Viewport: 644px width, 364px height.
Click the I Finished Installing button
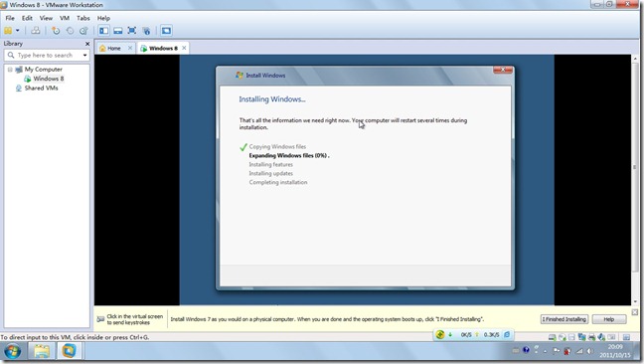[x=564, y=319]
